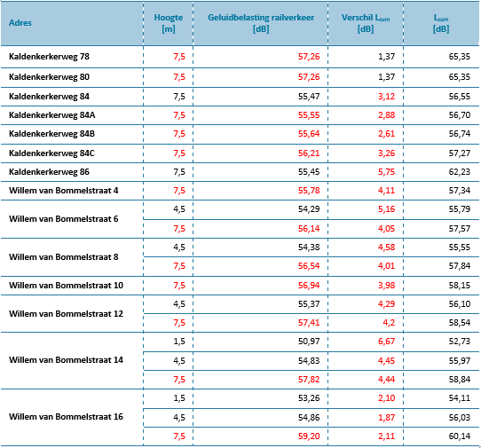The image size is (481, 448).
Task: Select 'Willem van Bommelstraat 10'
Action: [x=66, y=286]
